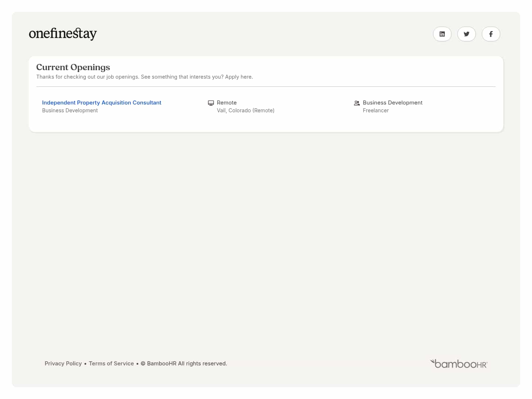This screenshot has width=532, height=399.
Task: Open Independent Property Acquisition Consultant job
Action: (102, 103)
